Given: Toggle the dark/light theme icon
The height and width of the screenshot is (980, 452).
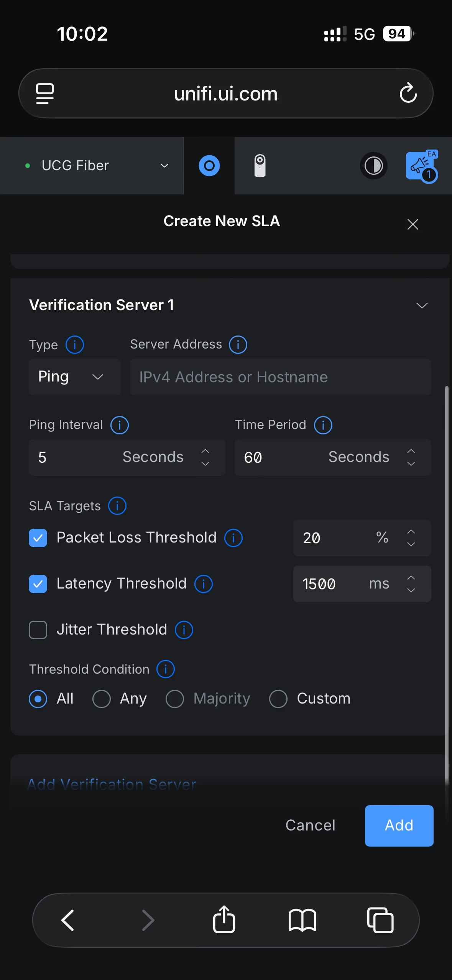Looking at the screenshot, I should pyautogui.click(x=373, y=166).
